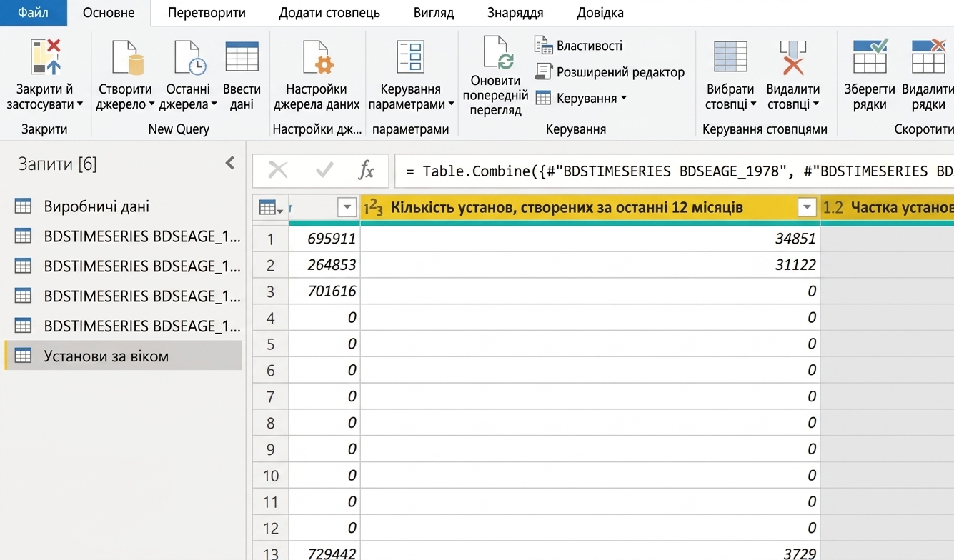Click the Керування параметрами icon

(411, 57)
